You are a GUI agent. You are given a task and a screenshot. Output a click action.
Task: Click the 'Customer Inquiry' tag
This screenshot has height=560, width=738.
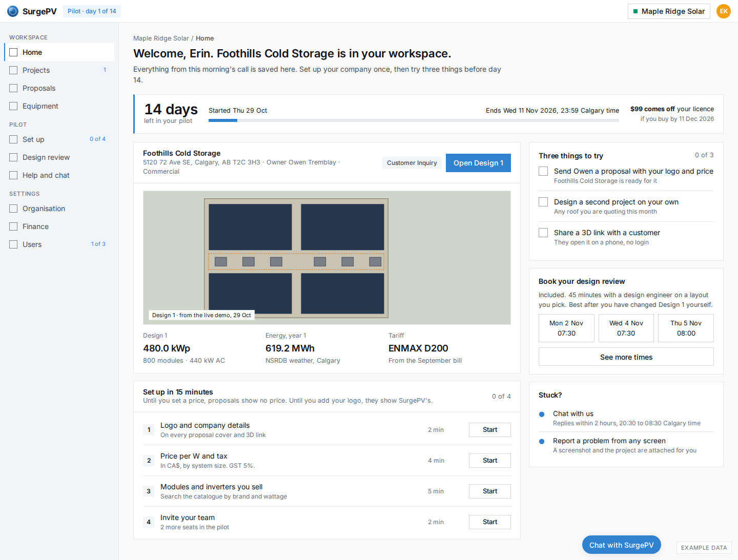coord(412,163)
